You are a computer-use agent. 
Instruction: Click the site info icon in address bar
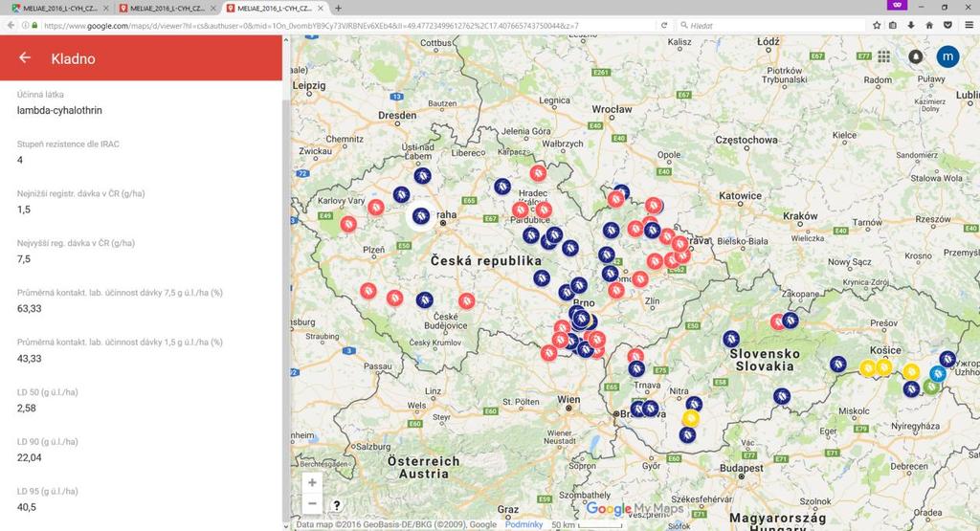tap(26, 26)
